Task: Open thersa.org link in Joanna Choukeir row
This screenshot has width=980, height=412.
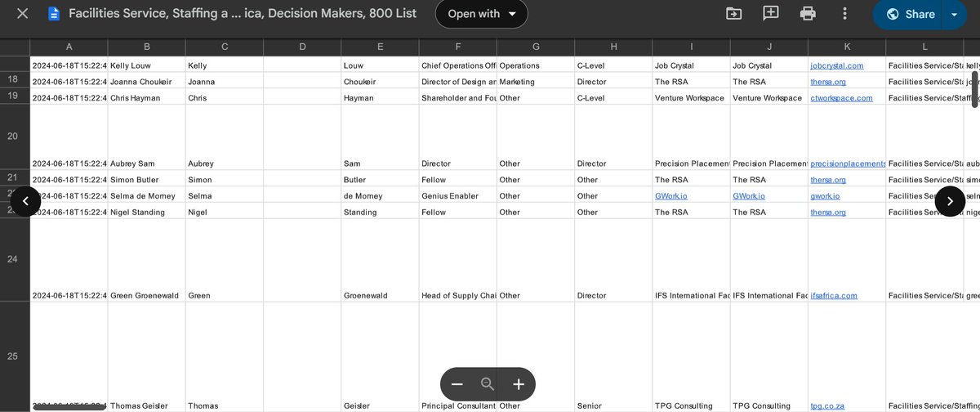Action: click(828, 82)
